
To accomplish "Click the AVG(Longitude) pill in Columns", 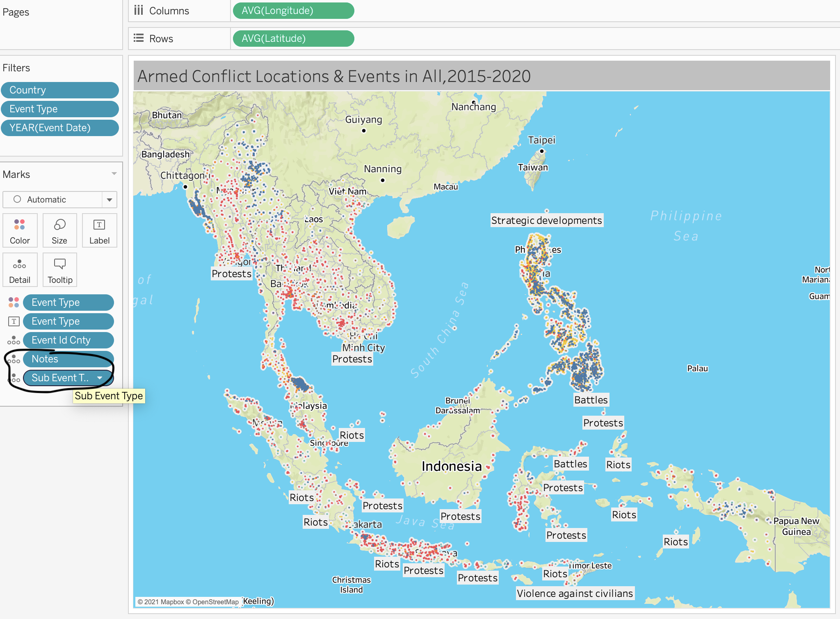I will click(x=293, y=11).
